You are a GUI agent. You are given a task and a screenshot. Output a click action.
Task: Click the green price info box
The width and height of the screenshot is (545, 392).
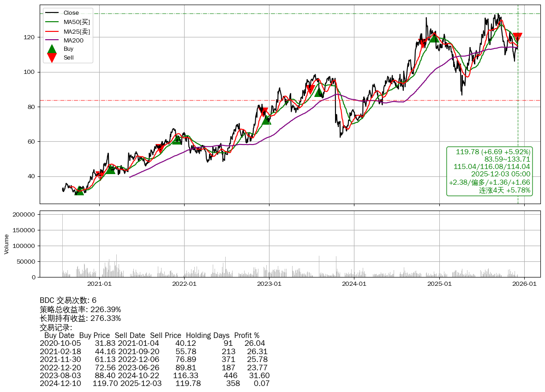tap(489, 171)
